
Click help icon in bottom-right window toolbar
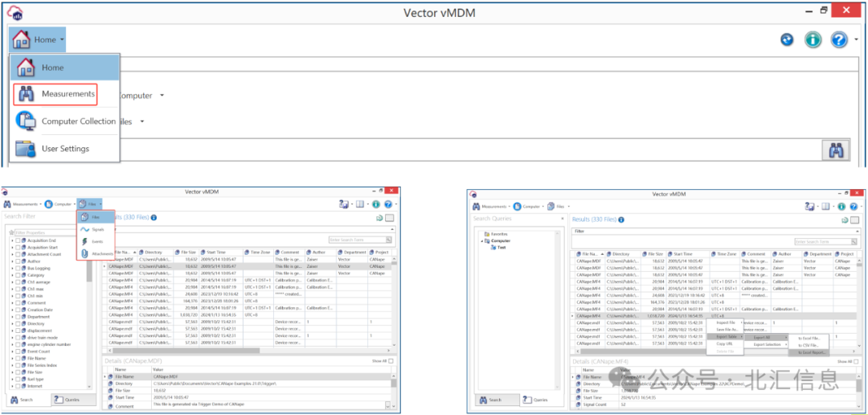854,206
